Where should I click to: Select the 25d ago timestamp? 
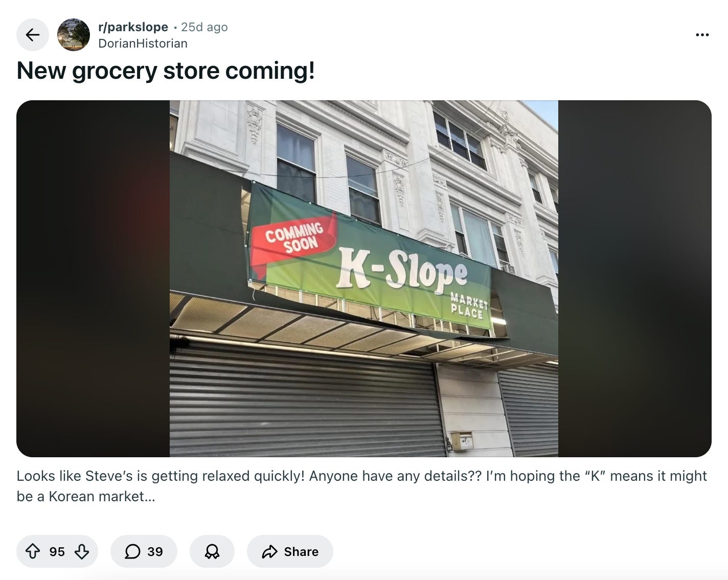click(204, 27)
